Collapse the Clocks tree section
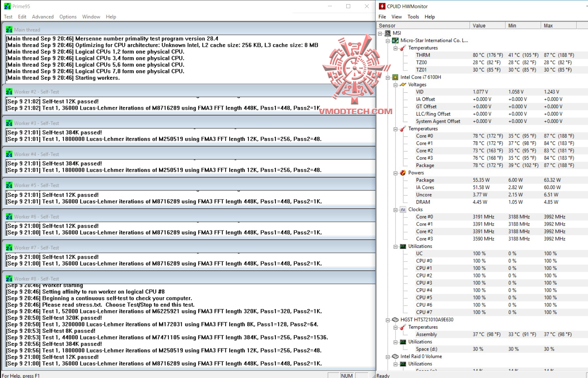Image resolution: width=588 pixels, height=378 pixels. (395, 210)
